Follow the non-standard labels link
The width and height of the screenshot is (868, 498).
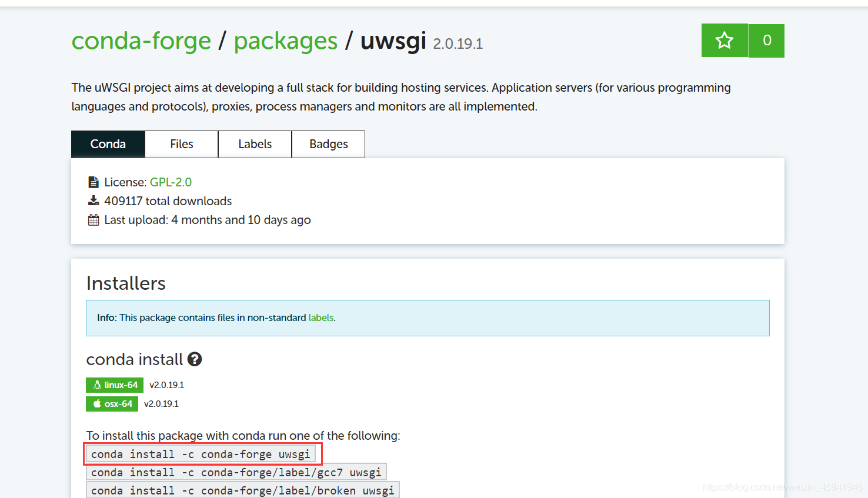[321, 317]
